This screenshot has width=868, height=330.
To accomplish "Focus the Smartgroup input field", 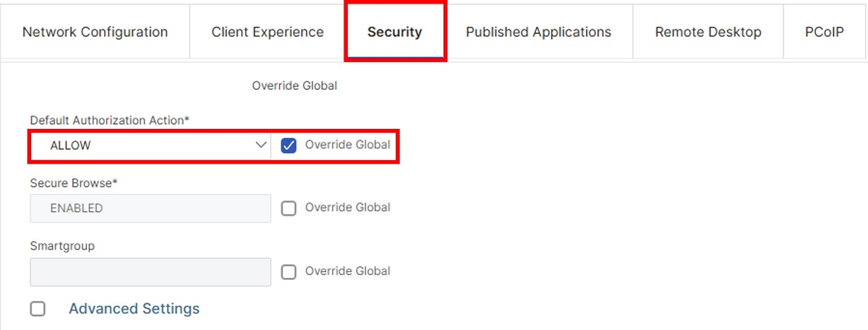I will pyautogui.click(x=150, y=271).
